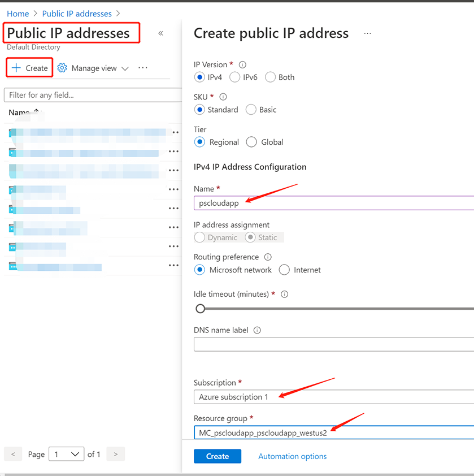Image resolution: width=474 pixels, height=476 pixels.
Task: Expand the Subscription dropdown
Action: coord(333,397)
